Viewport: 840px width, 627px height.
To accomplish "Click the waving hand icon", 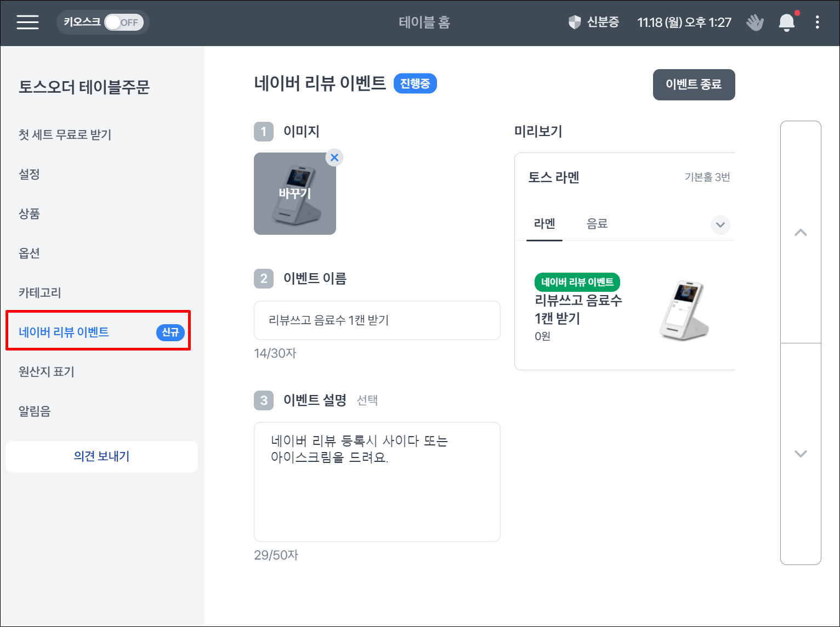I will point(755,22).
